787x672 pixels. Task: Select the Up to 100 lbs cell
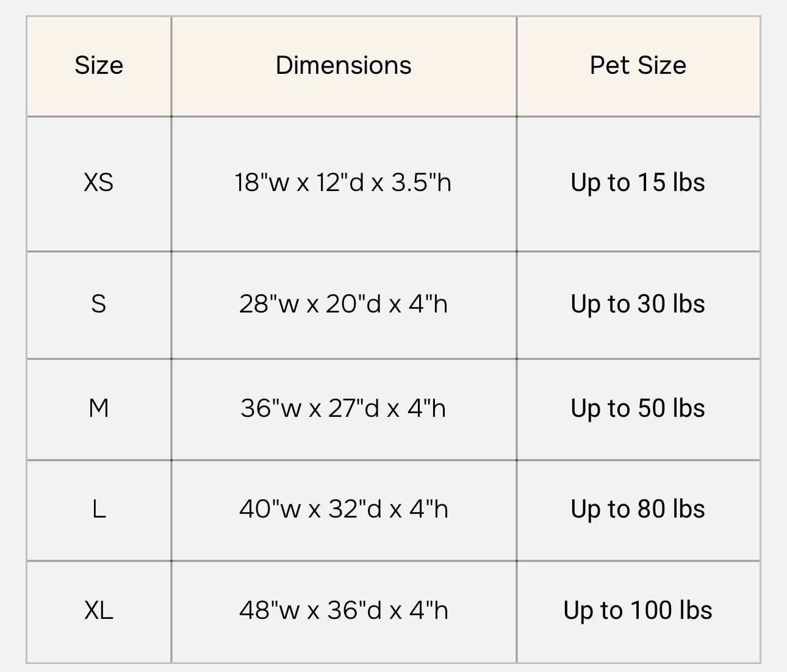click(638, 610)
